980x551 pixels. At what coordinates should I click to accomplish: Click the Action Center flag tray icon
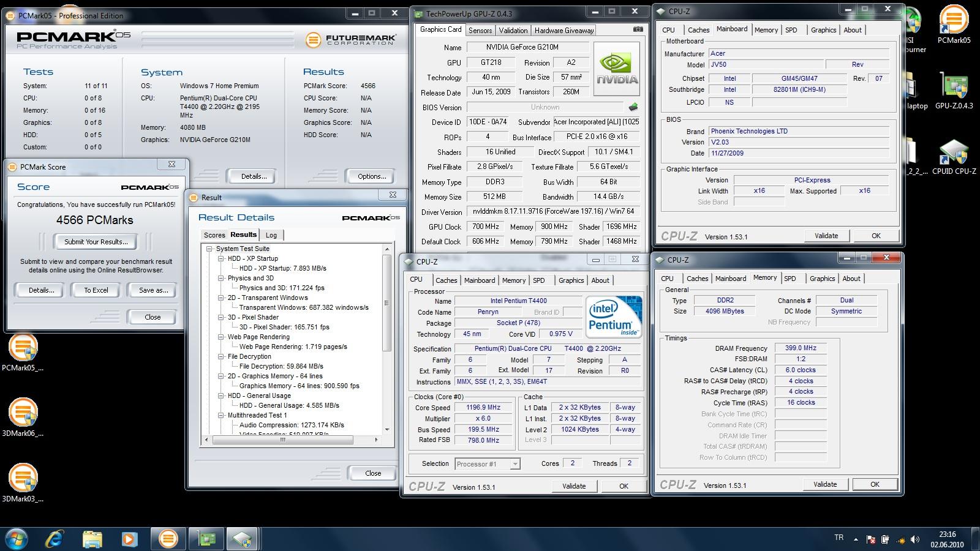click(x=870, y=539)
